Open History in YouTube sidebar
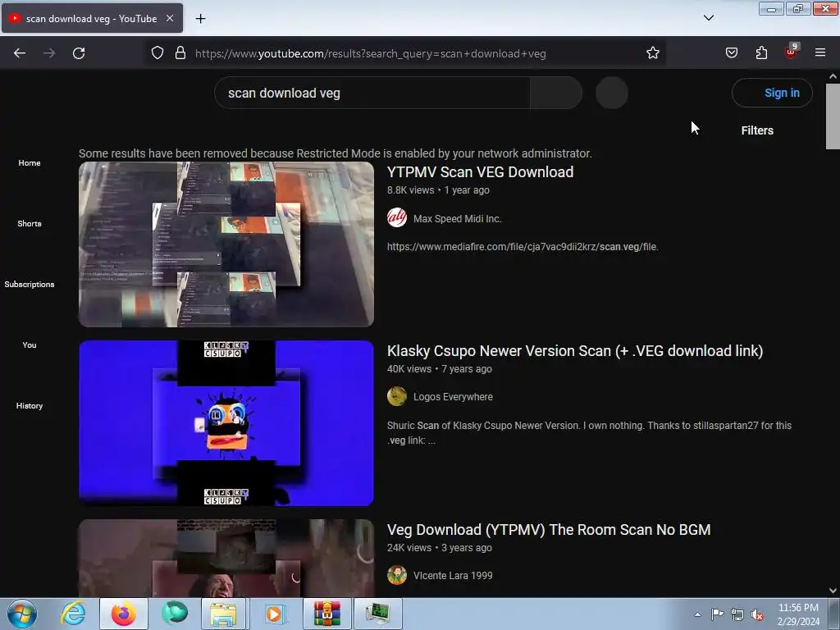This screenshot has width=840, height=630. tap(30, 405)
